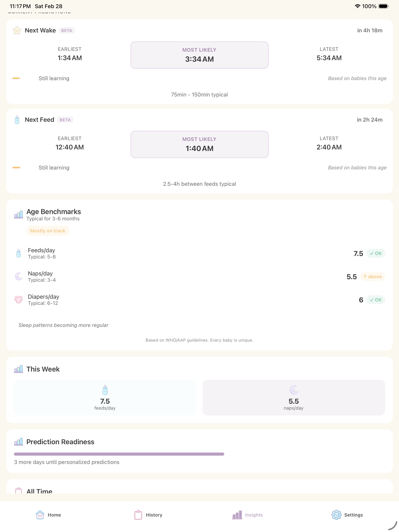Tap 'Based on WHO/AAP guidelines' disclaimer

click(199, 340)
